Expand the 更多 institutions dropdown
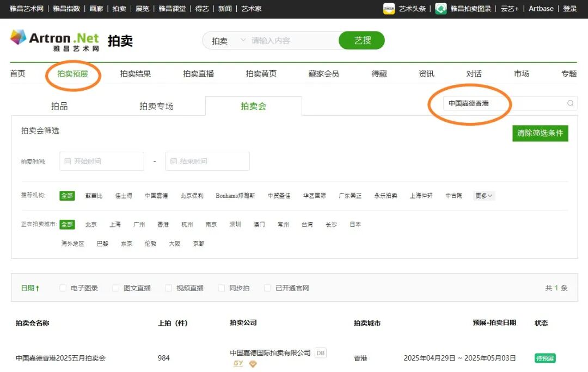588x372 pixels. pyautogui.click(x=484, y=196)
